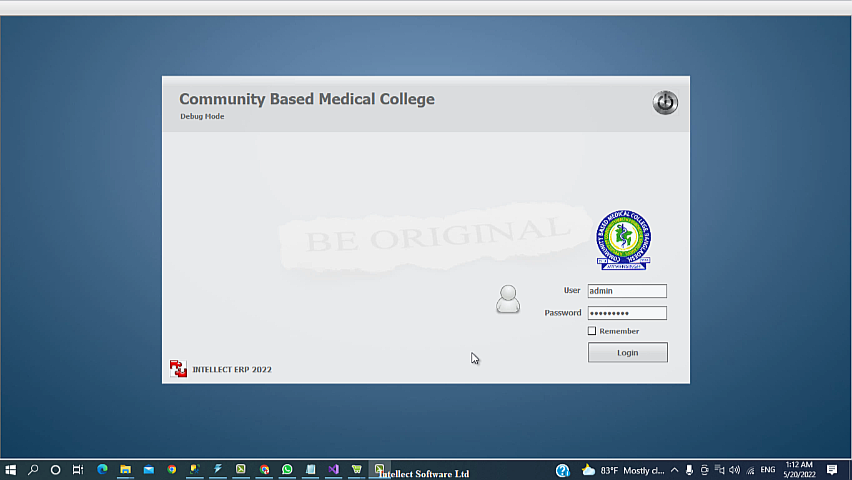Open Microsoft Edge from taskbar

102,470
